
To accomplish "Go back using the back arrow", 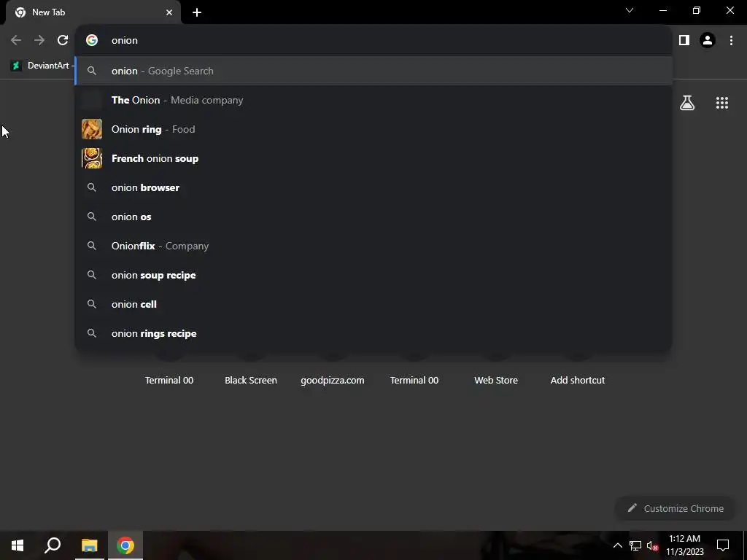I will pos(16,41).
